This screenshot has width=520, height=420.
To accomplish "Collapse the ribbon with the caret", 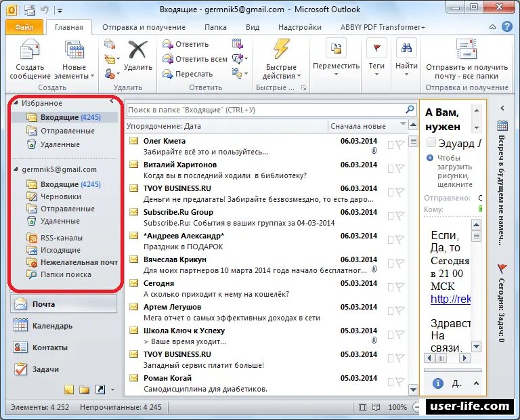I will coord(493,27).
